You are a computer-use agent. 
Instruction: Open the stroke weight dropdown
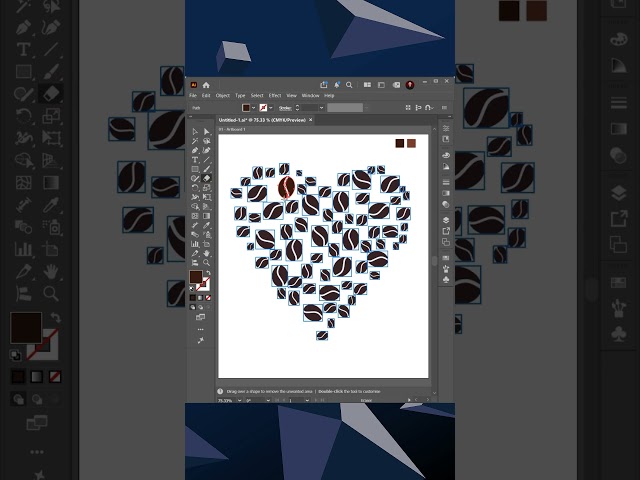pyautogui.click(x=322, y=108)
